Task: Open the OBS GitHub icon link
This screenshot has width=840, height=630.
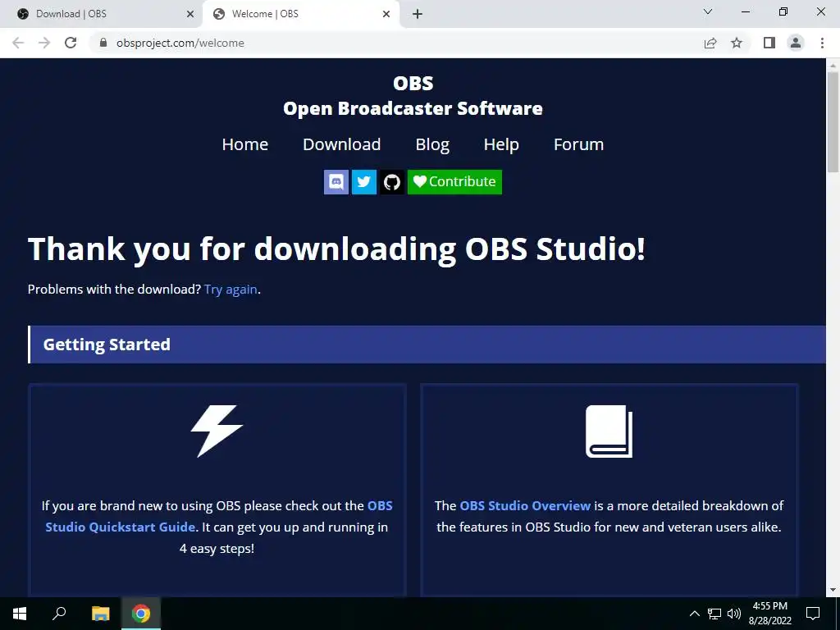Action: point(392,182)
